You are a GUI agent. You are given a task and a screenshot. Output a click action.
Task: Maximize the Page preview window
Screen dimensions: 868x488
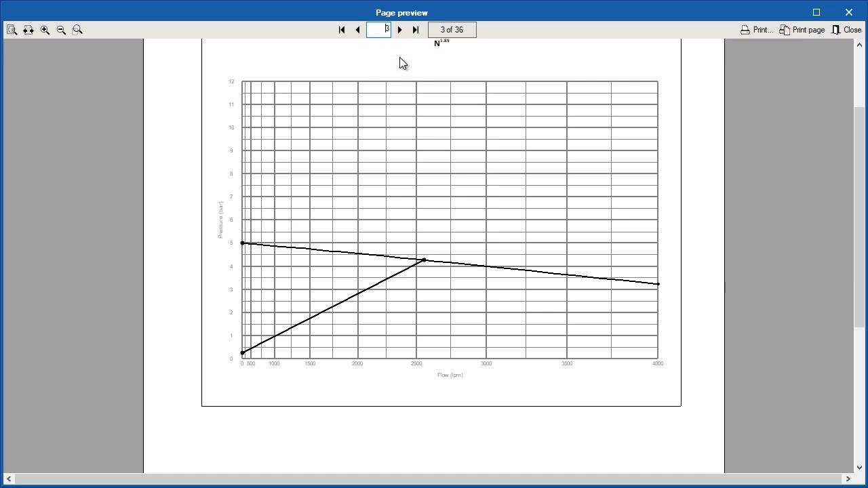(x=816, y=12)
